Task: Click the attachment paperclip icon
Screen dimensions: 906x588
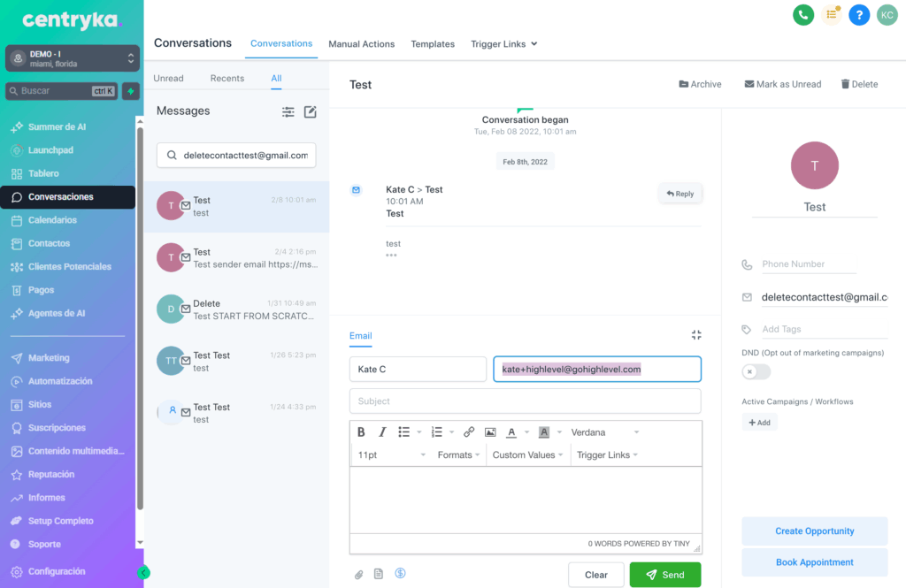Action: tap(359, 575)
